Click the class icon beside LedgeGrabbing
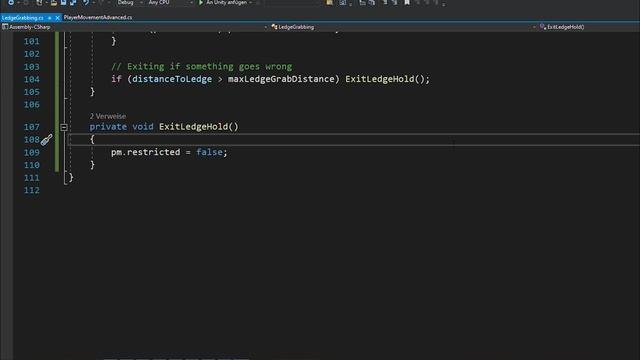This screenshot has height=360, width=640. click(274, 27)
